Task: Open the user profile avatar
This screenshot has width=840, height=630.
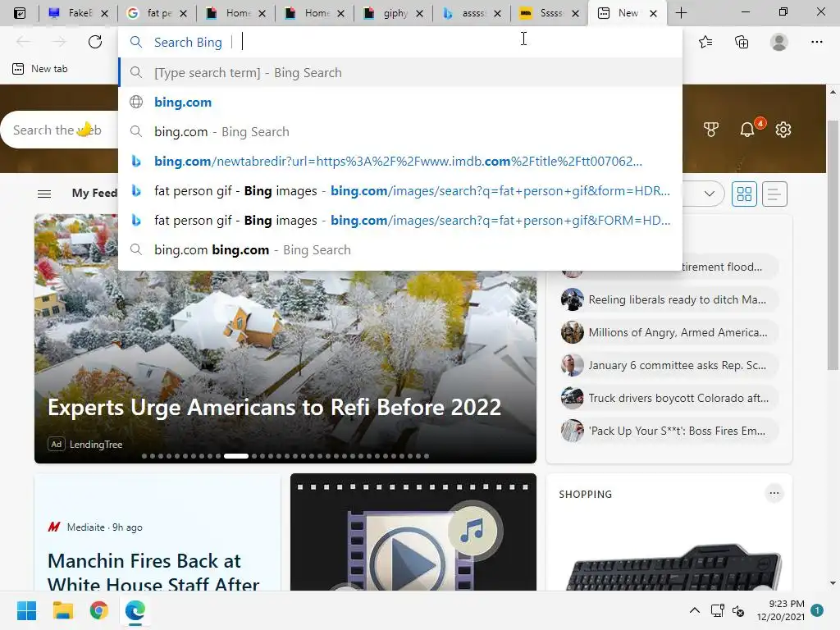Action: 779,42
